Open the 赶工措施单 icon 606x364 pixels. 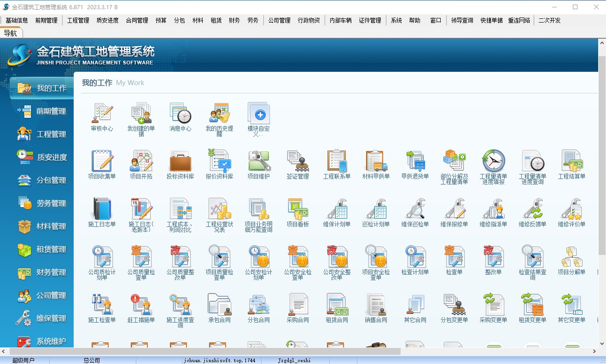point(141,305)
